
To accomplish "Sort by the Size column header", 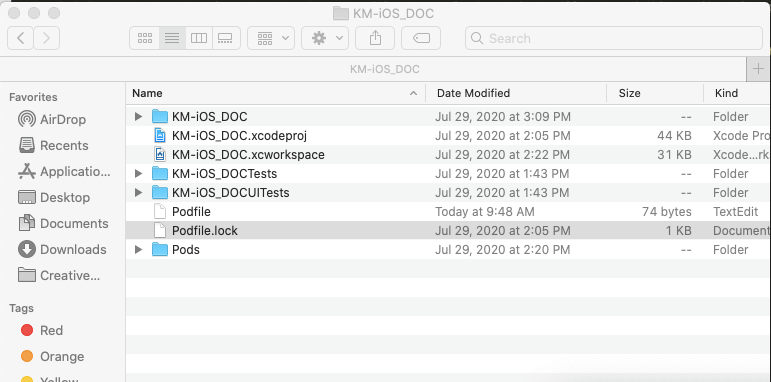I will click(655, 93).
